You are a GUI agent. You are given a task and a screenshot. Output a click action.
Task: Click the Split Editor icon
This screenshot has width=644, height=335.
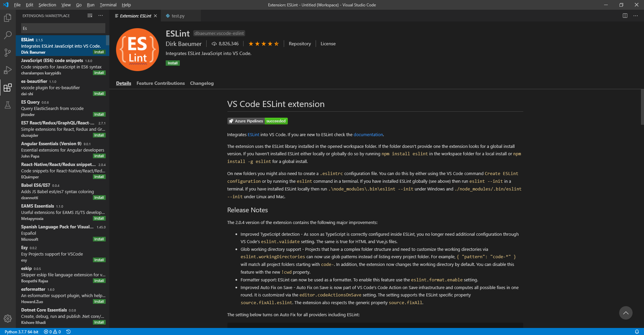625,16
